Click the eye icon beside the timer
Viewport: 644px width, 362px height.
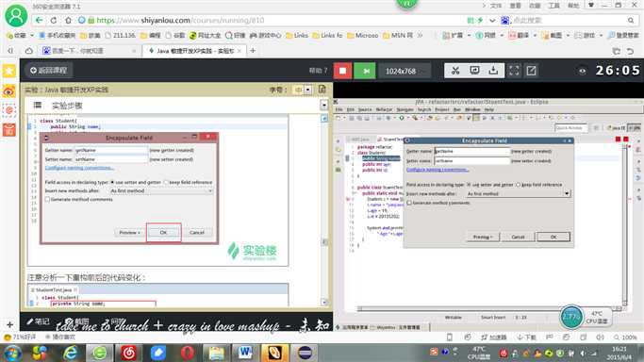click(x=582, y=71)
